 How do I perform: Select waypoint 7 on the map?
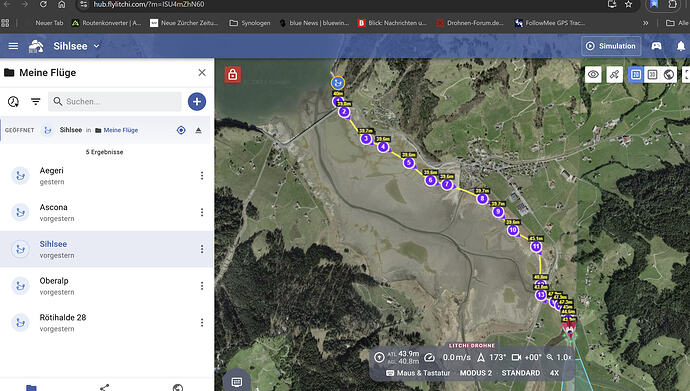[447, 184]
